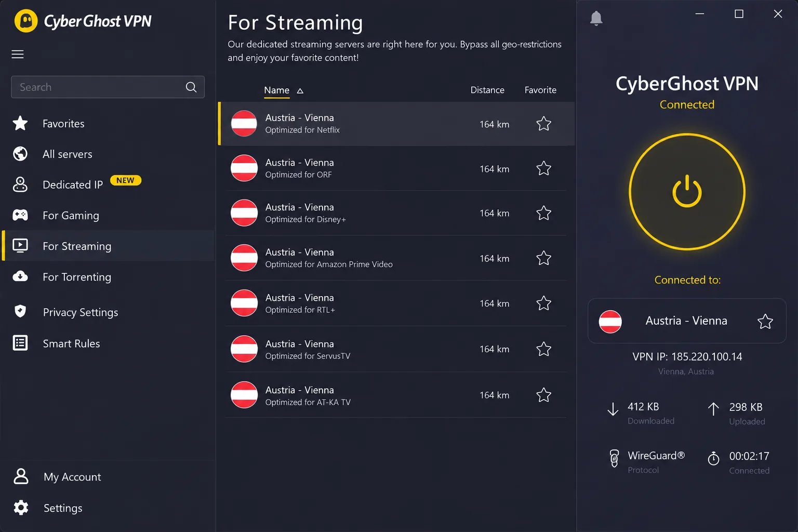Sort the server list by Distance
The height and width of the screenshot is (532, 798).
(x=487, y=90)
